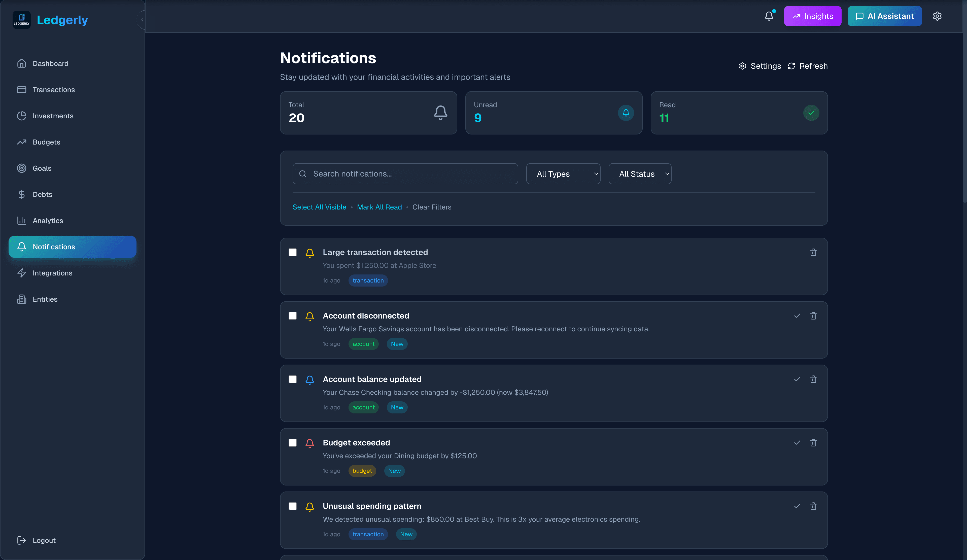Expand the All Status dropdown

click(640, 174)
